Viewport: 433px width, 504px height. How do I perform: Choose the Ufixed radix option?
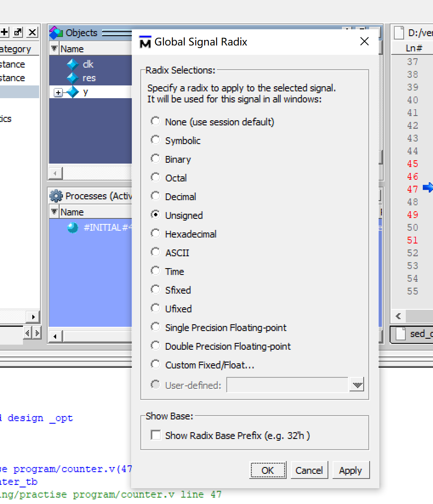[x=155, y=308]
